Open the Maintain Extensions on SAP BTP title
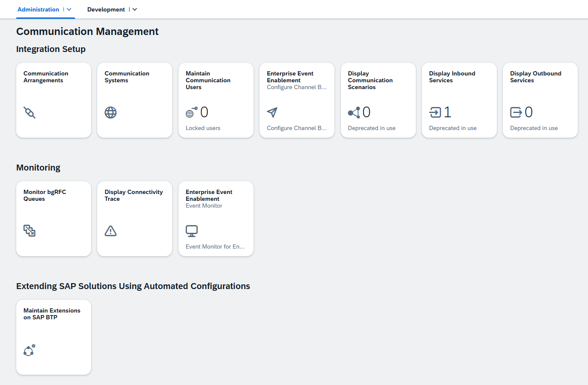 52,314
